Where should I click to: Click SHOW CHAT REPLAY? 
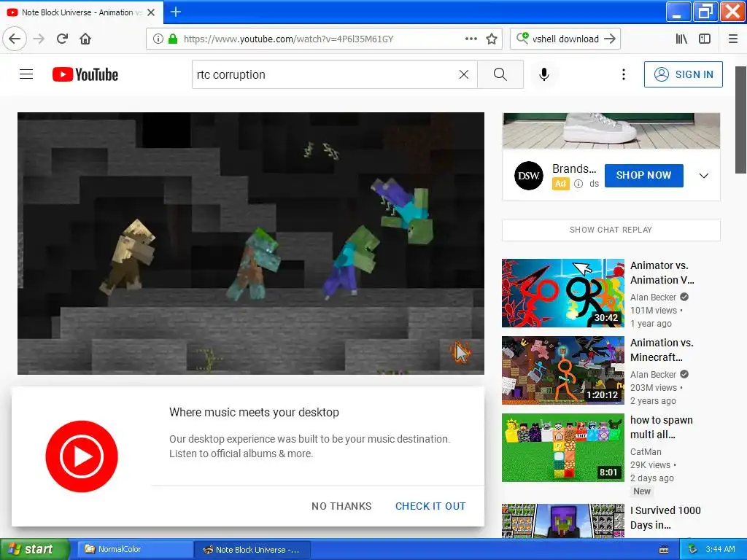(x=611, y=230)
